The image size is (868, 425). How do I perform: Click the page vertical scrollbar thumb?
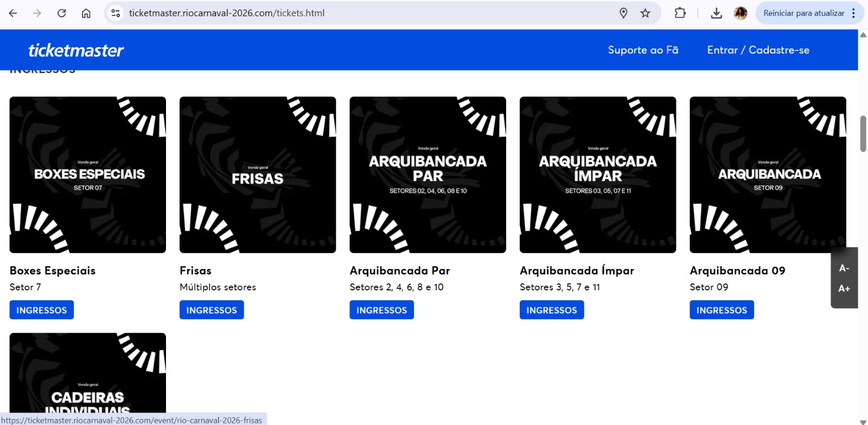863,134
